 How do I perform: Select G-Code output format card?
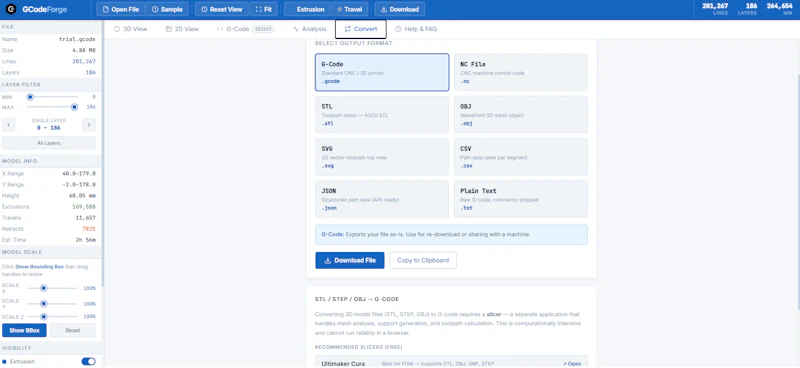(x=382, y=72)
